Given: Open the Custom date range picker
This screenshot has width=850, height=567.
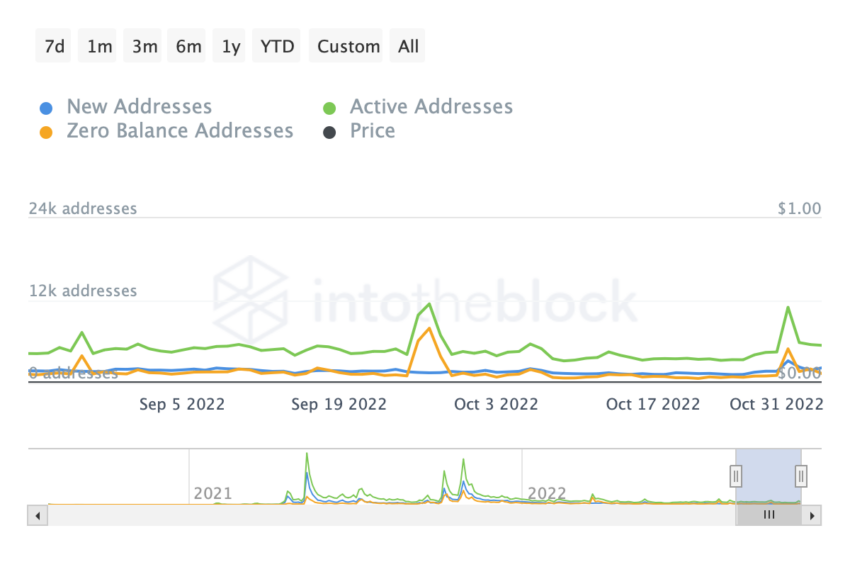Looking at the screenshot, I should (348, 46).
